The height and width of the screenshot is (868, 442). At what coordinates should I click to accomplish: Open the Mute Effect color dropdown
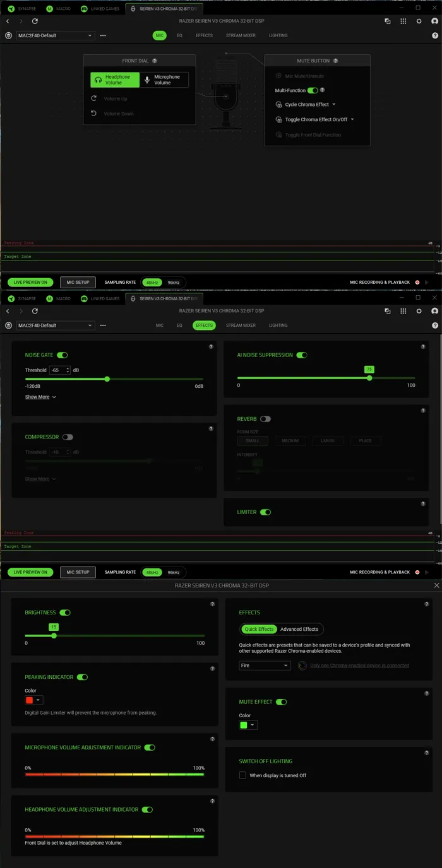248,725
